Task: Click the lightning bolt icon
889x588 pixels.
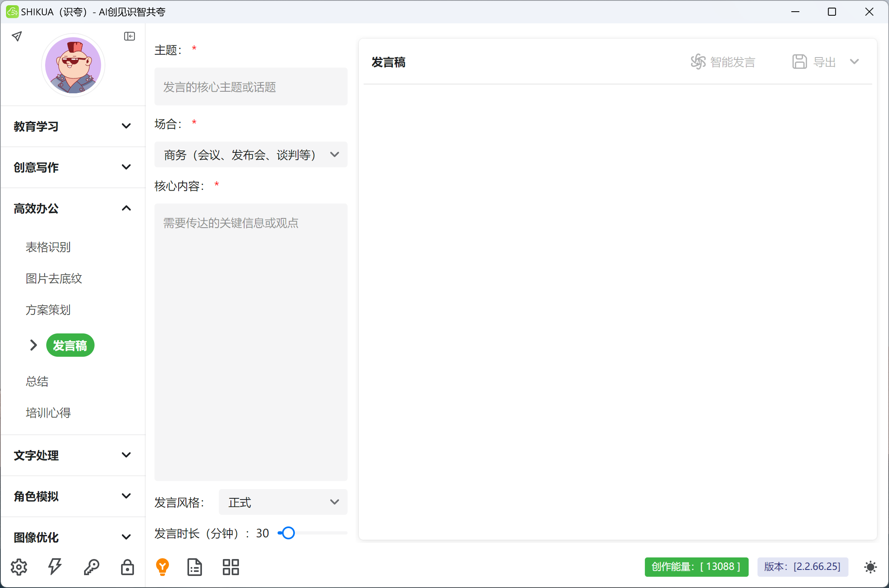Action: (55, 567)
